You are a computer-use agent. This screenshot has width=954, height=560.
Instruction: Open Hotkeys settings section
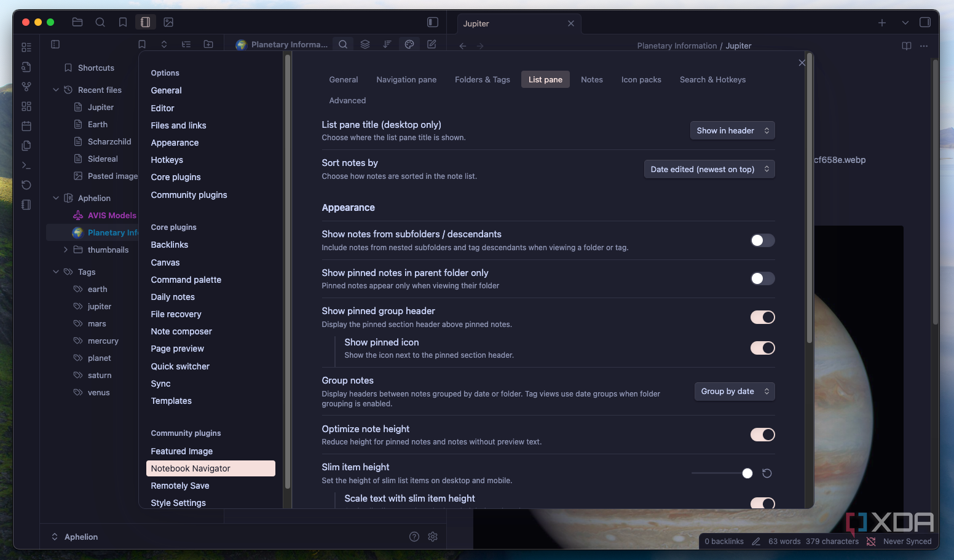(167, 160)
